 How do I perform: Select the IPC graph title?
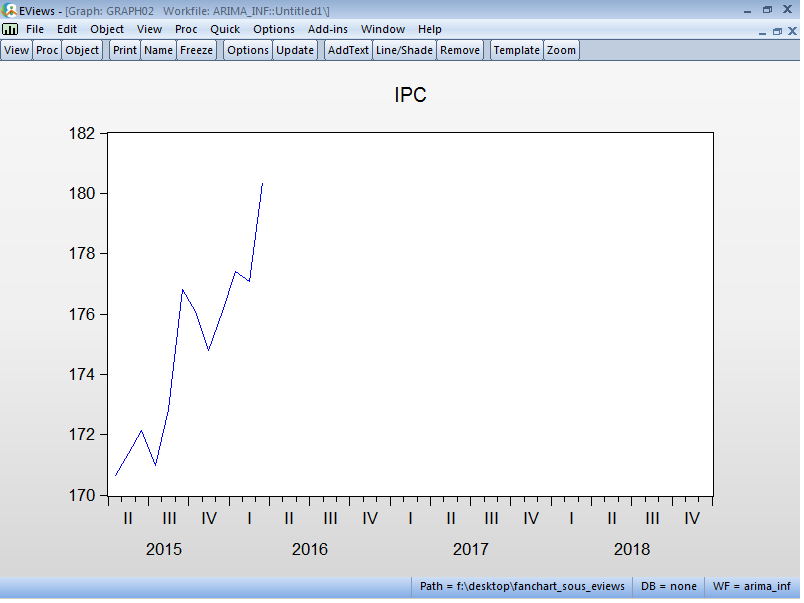[410, 95]
